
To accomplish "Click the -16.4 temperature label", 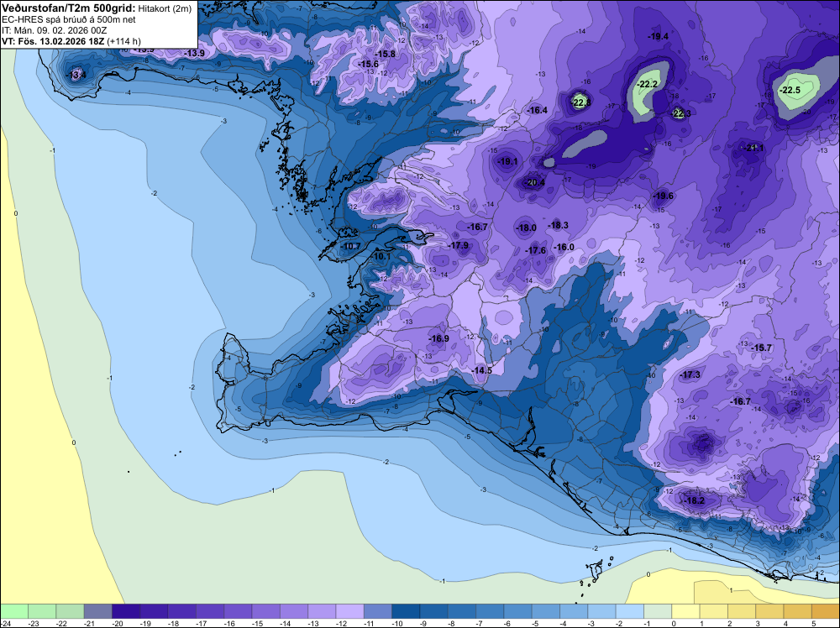I will (537, 110).
